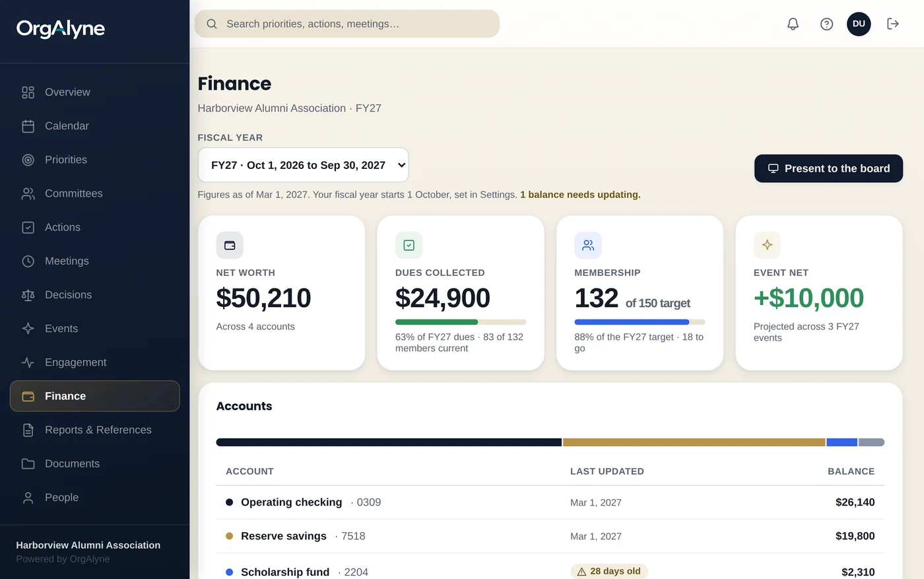
Task: Go to People page
Action: [94, 498]
